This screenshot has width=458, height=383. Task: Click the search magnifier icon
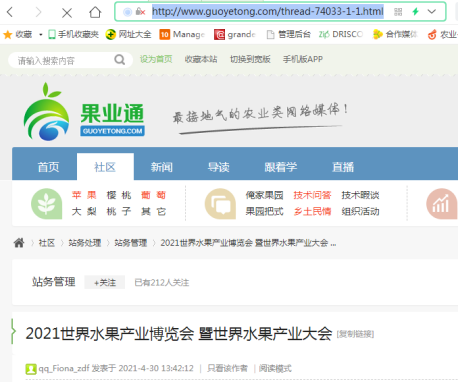tap(120, 60)
